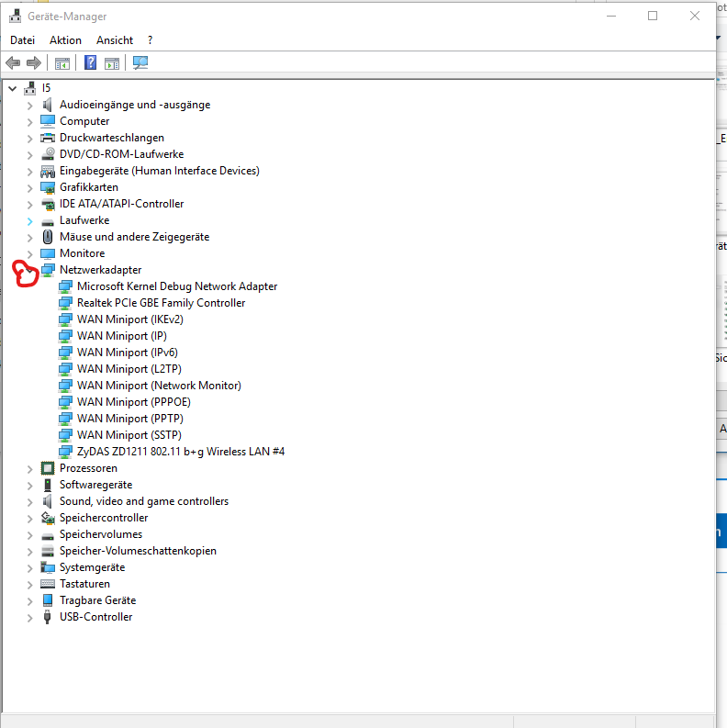
Task: Click the USB-Controller plug icon
Action: (x=48, y=617)
